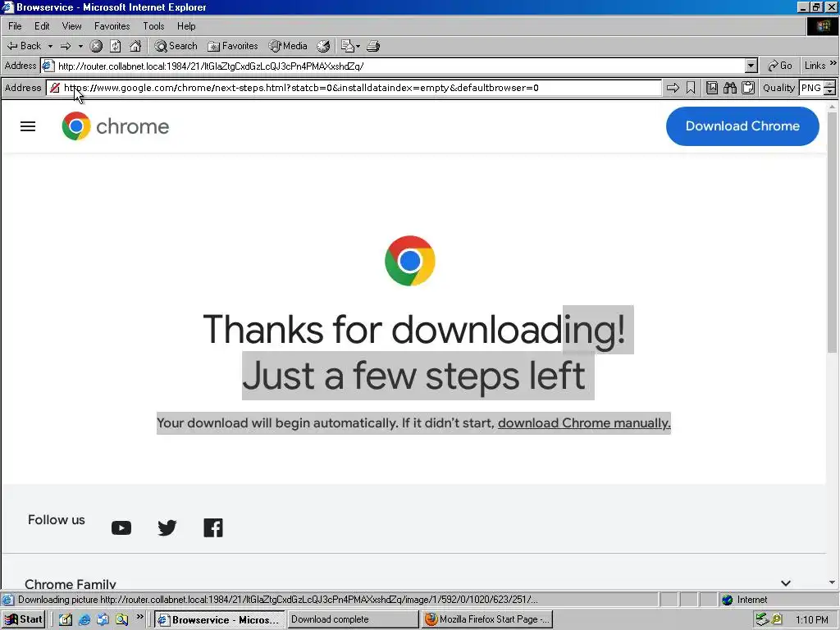Click the Browservice go arrow icon
The image size is (840, 630).
[673, 88]
